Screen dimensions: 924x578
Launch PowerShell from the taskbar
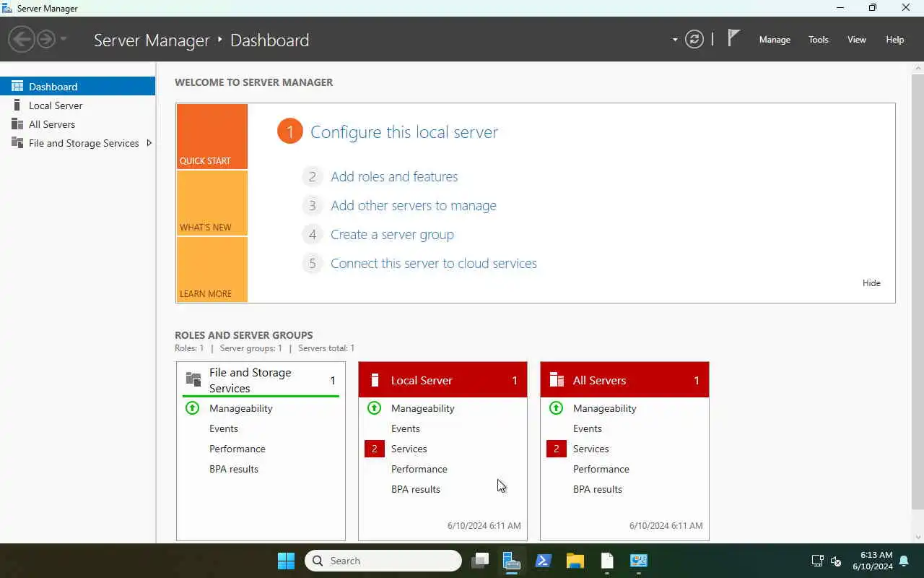pos(544,561)
